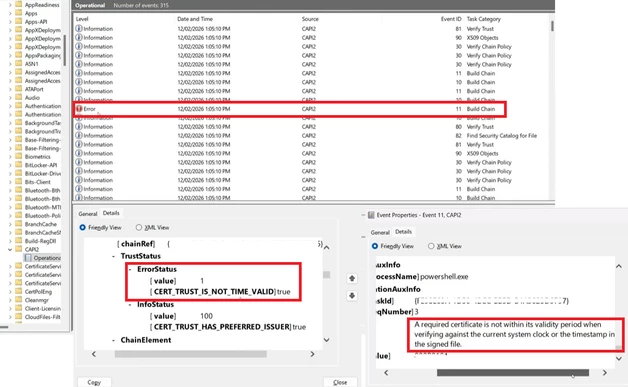
Task: Click the BitLocker-API folder icon
Action: [18, 165]
